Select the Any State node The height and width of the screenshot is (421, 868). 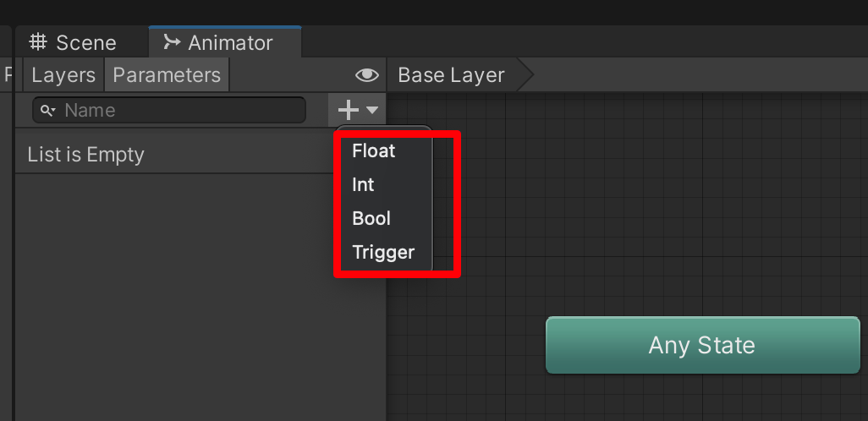coord(702,345)
